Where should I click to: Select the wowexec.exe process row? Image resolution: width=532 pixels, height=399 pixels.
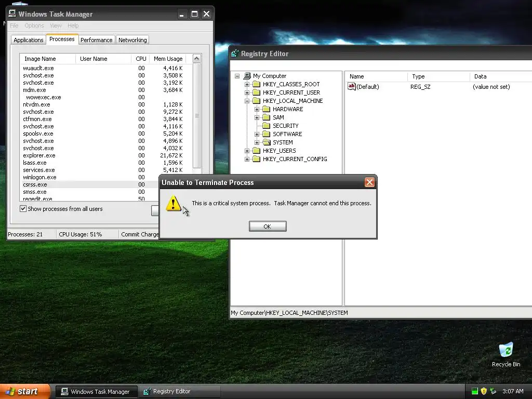106,97
